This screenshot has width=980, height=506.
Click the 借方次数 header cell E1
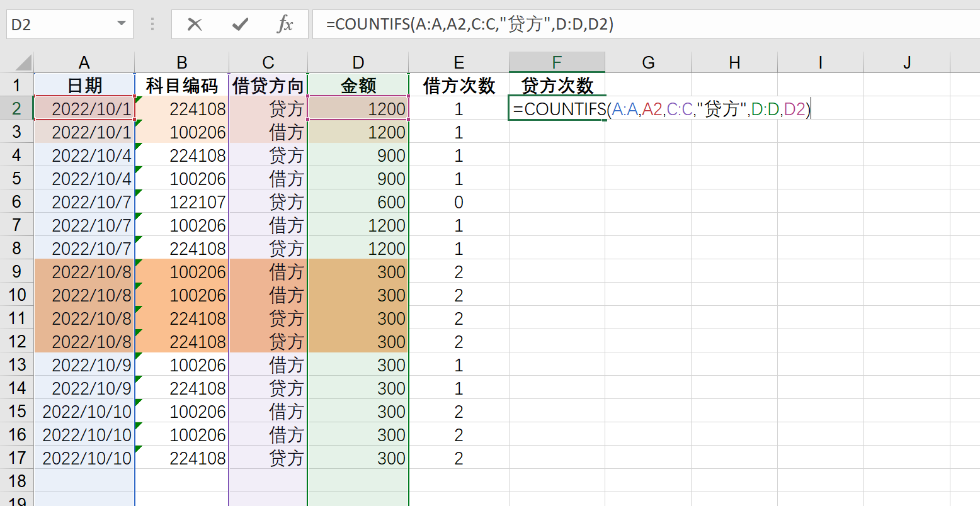tap(459, 85)
